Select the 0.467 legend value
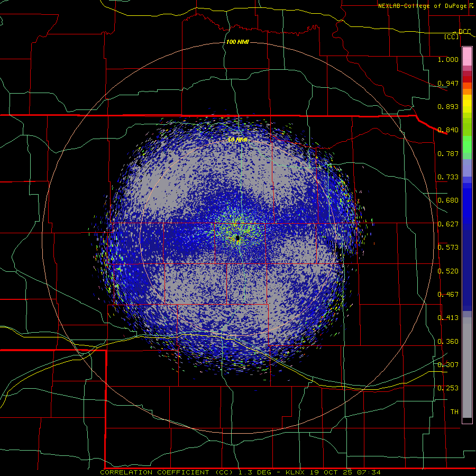 tap(448, 295)
